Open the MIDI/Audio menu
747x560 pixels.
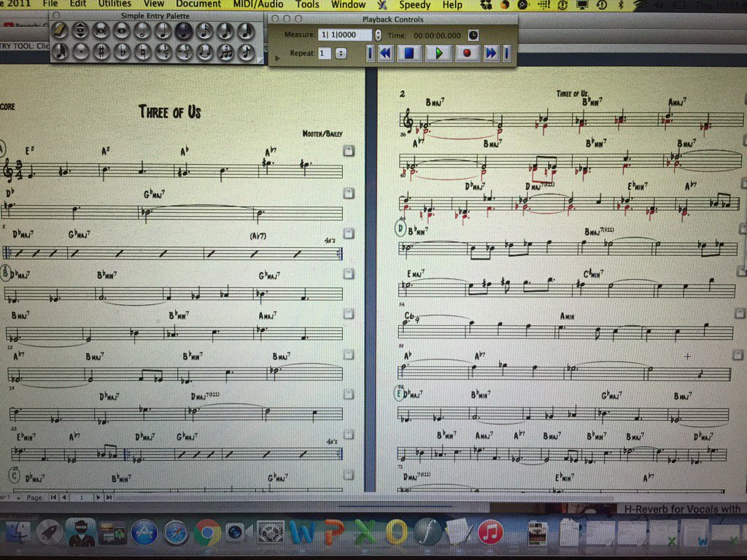[x=258, y=4]
